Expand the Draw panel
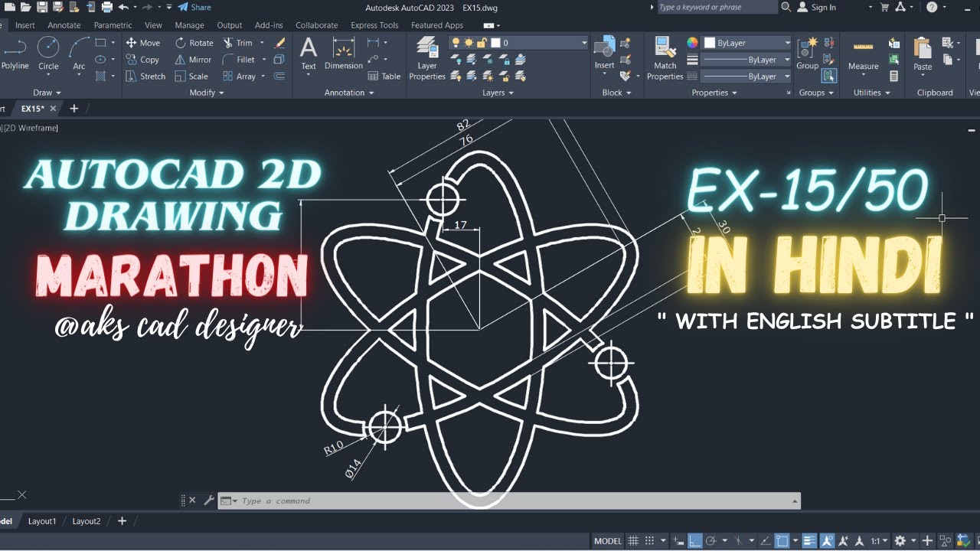The width and height of the screenshot is (980, 551). click(47, 93)
